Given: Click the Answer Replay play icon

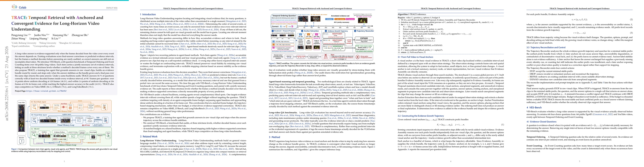Looking at the screenshot, I should (93, 137).
